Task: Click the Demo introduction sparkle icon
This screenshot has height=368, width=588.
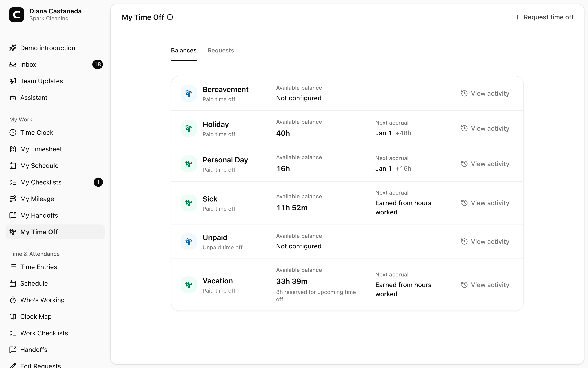Action: click(x=13, y=48)
